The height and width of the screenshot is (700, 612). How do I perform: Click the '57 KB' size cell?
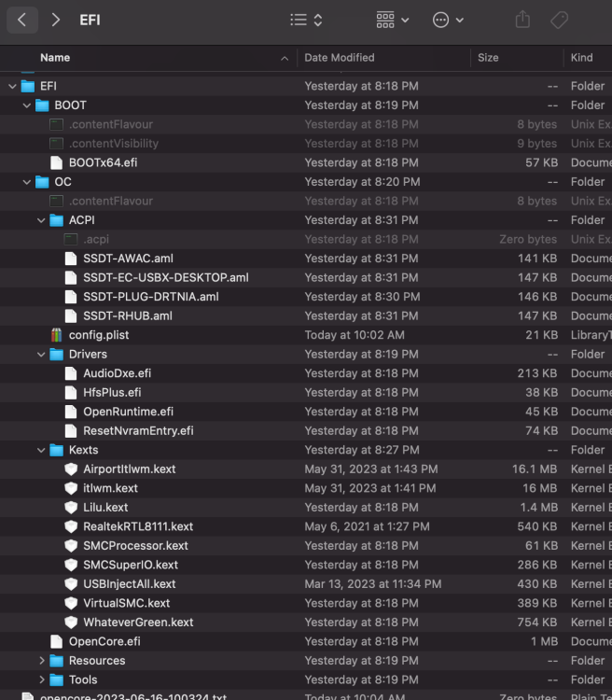(541, 163)
